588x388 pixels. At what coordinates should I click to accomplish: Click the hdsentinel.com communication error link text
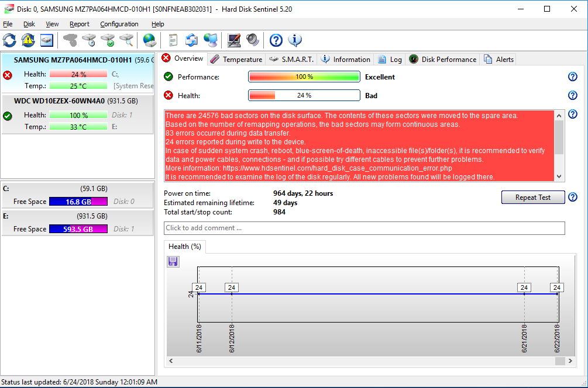tap(338, 168)
